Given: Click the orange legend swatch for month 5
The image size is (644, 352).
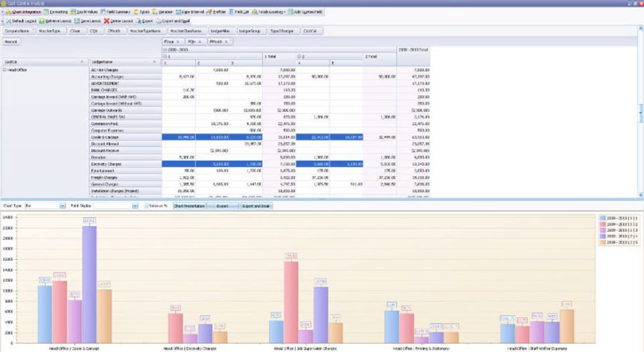Looking at the screenshot, I should pos(603,243).
